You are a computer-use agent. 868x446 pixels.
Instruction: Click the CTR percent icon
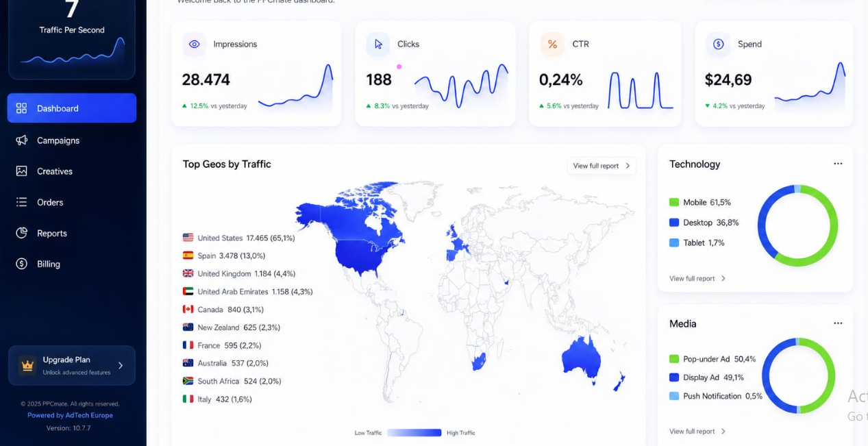pos(552,44)
